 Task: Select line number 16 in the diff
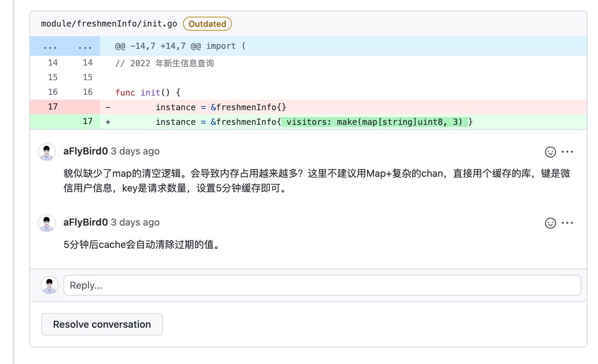[x=53, y=92]
